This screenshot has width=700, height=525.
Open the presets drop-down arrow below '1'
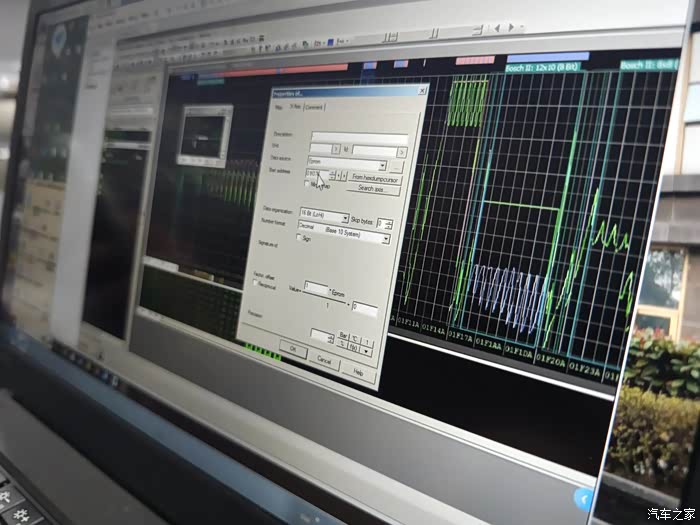coord(366,351)
